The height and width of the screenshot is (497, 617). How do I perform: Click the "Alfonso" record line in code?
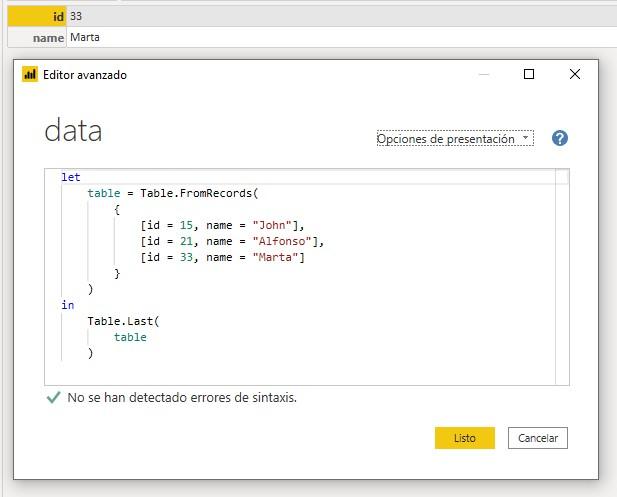tap(232, 241)
